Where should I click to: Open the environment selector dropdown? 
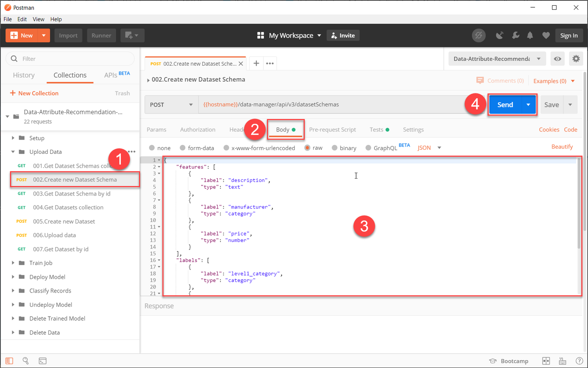point(497,59)
